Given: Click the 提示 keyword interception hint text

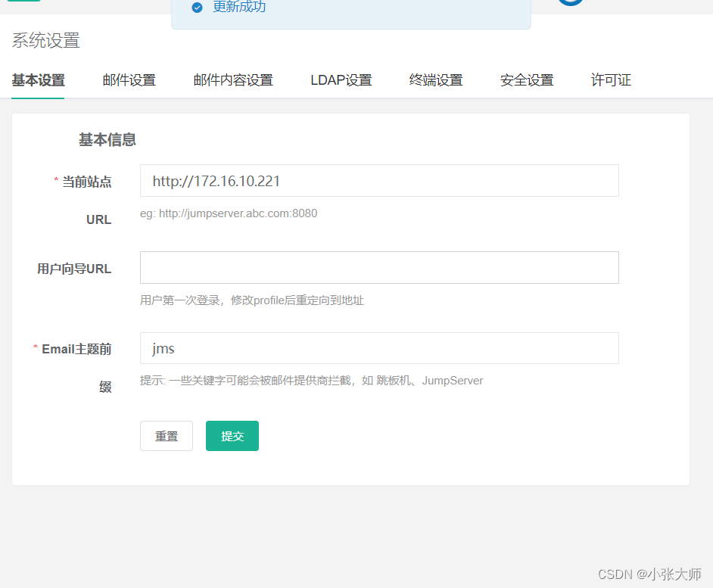Looking at the screenshot, I should pyautogui.click(x=312, y=381).
